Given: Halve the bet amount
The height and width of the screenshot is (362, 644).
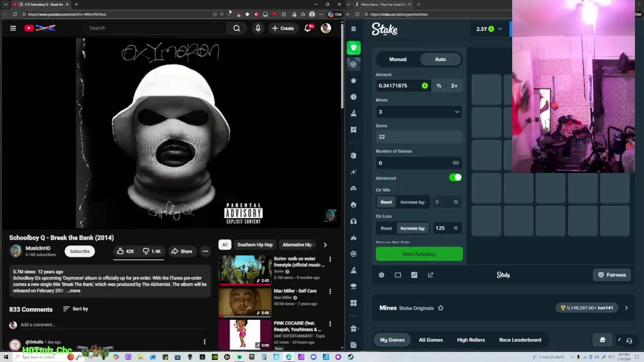Looking at the screenshot, I should [x=439, y=86].
